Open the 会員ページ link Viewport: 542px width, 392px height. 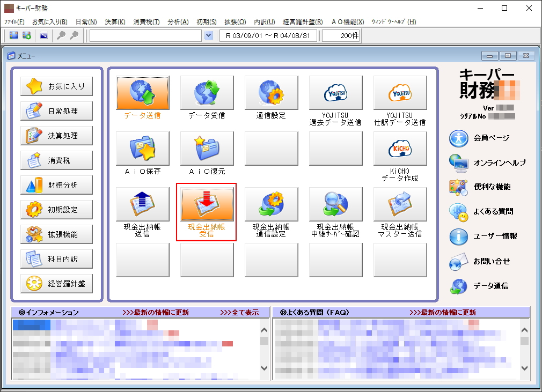pos(479,138)
